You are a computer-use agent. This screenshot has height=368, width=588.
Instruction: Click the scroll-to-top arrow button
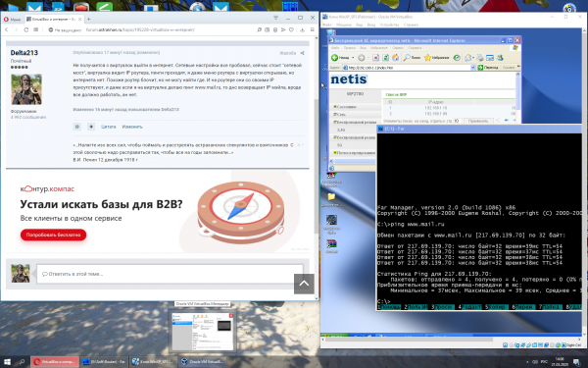click(x=304, y=284)
